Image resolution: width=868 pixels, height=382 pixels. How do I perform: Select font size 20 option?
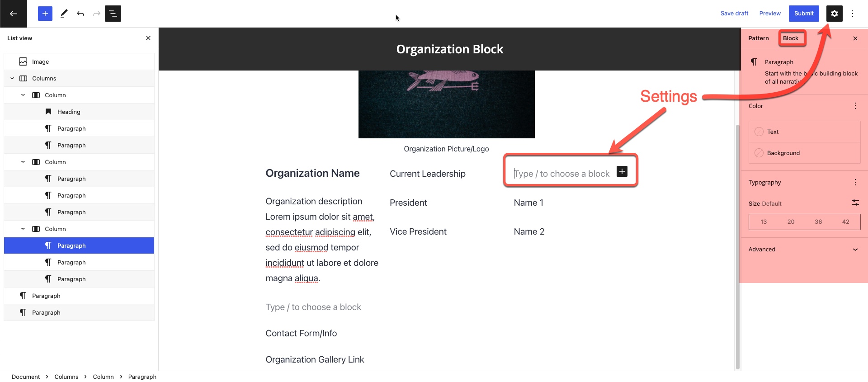[x=791, y=222]
